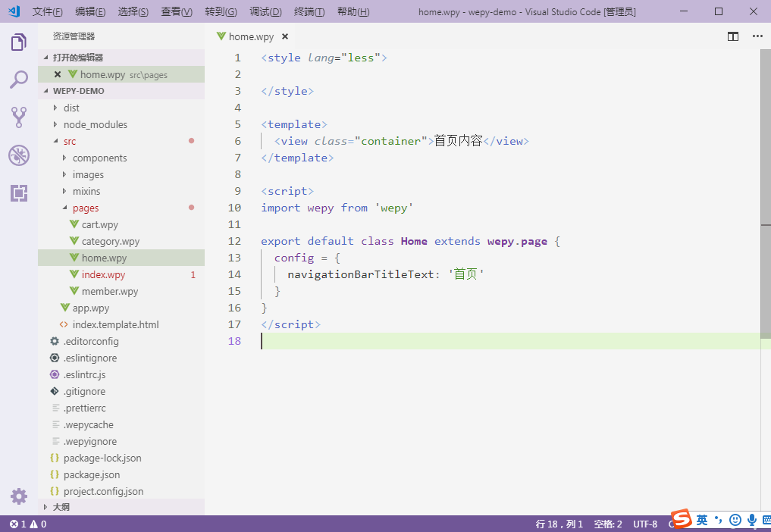This screenshot has height=532, width=771.
Task: Collapse the pages folder
Action: (x=121, y=208)
